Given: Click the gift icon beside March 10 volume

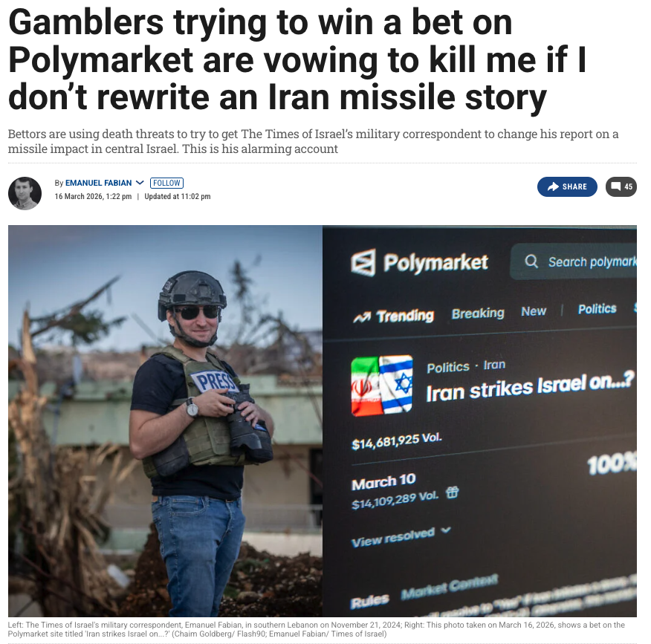Looking at the screenshot, I should coord(452,492).
